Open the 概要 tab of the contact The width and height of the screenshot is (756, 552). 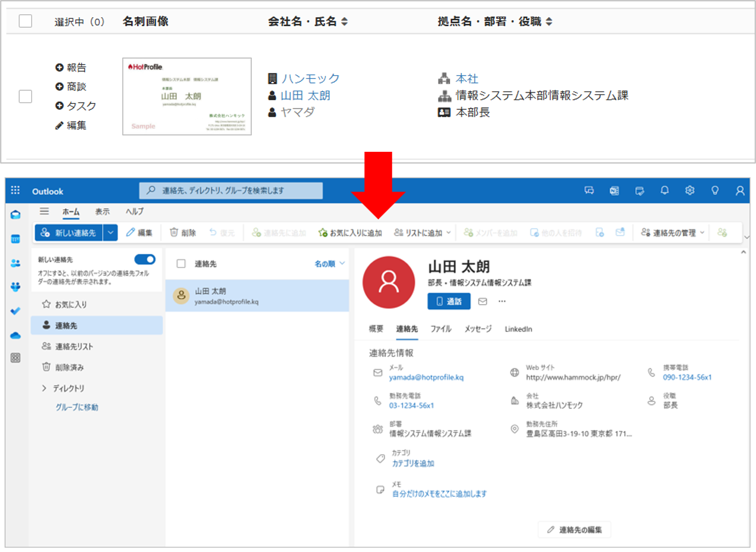click(x=376, y=328)
